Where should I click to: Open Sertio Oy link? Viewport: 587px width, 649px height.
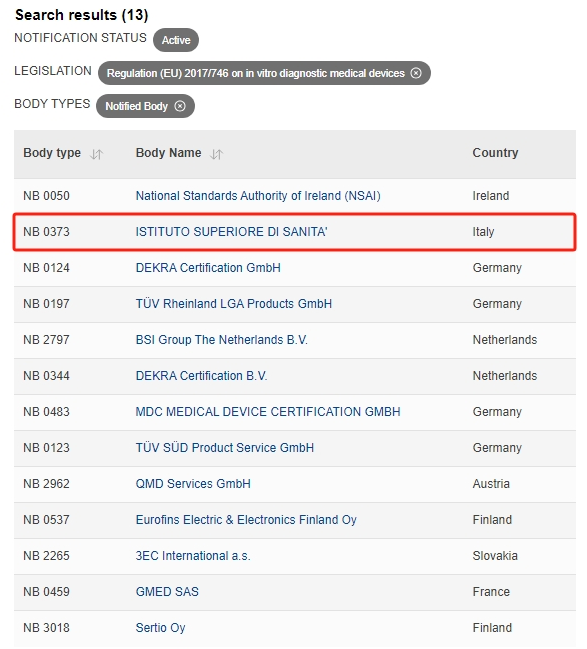tap(160, 628)
